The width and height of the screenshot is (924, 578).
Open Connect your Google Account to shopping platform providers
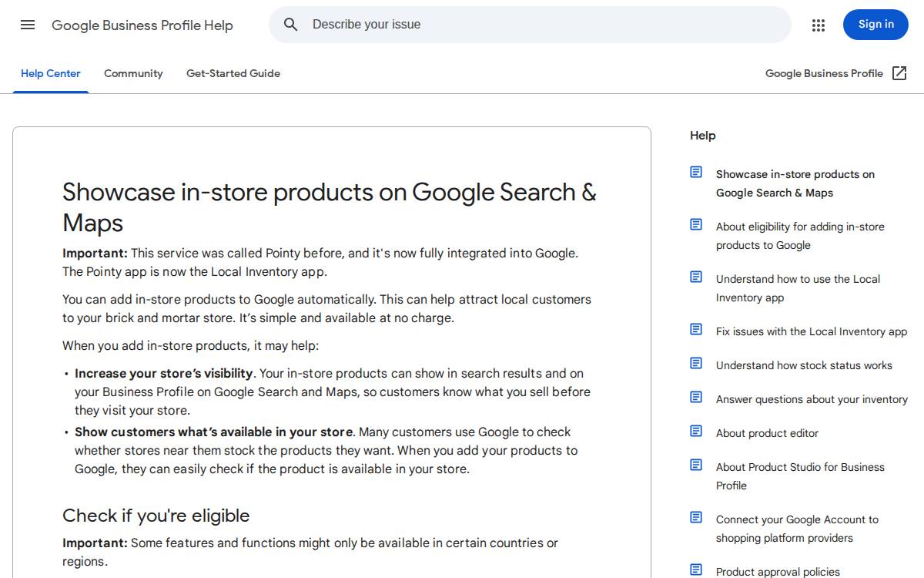pos(797,529)
